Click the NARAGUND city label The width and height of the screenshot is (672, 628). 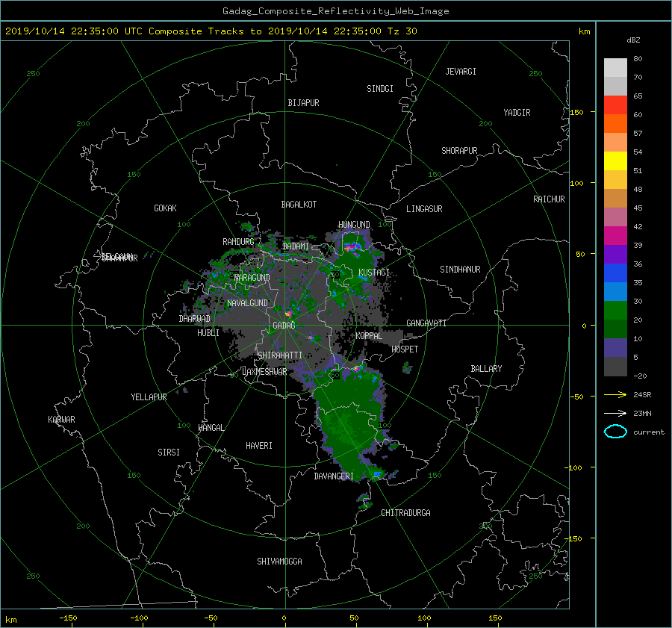[252, 278]
